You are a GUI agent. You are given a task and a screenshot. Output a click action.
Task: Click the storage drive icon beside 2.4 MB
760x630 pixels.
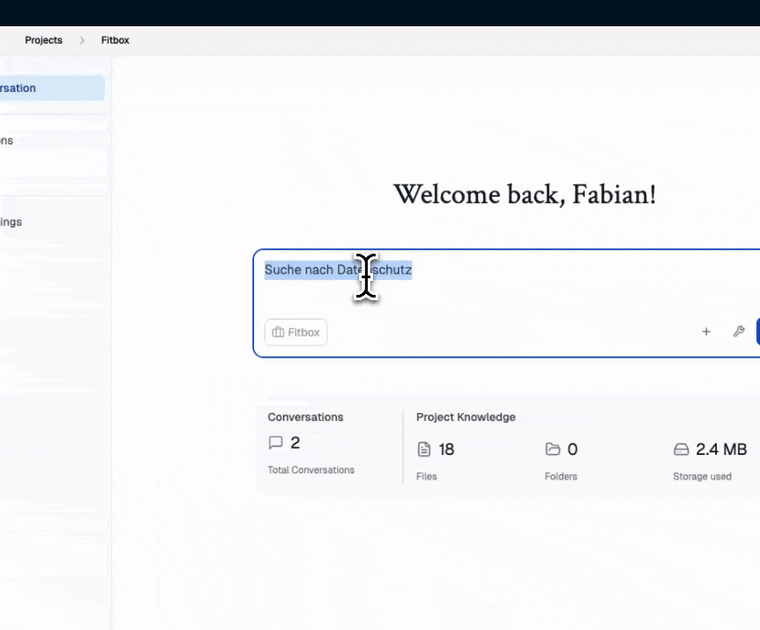[681, 450]
